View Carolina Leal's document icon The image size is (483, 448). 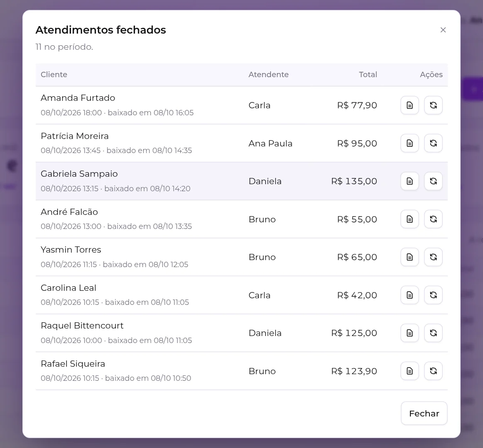pos(410,295)
